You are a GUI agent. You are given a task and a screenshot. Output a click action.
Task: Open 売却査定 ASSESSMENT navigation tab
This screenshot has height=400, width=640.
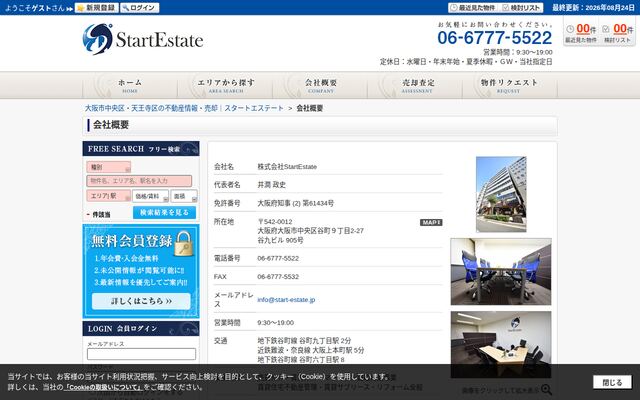click(416, 85)
